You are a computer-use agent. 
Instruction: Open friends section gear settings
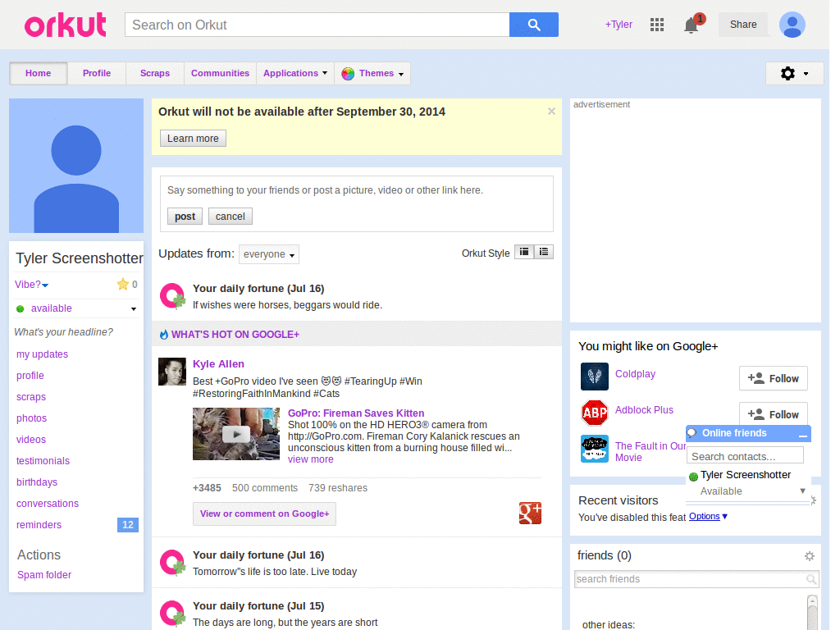(810, 556)
